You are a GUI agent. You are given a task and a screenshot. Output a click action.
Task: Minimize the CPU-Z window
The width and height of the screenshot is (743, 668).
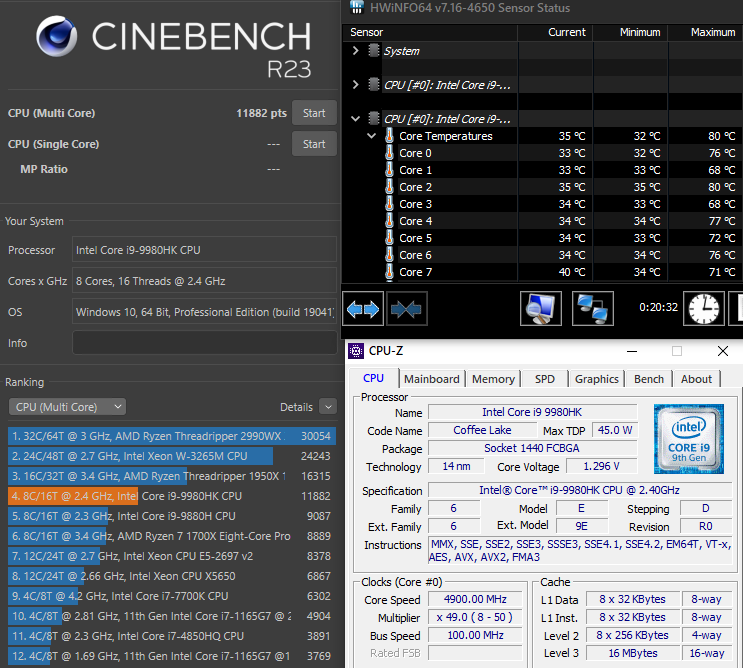tap(632, 351)
